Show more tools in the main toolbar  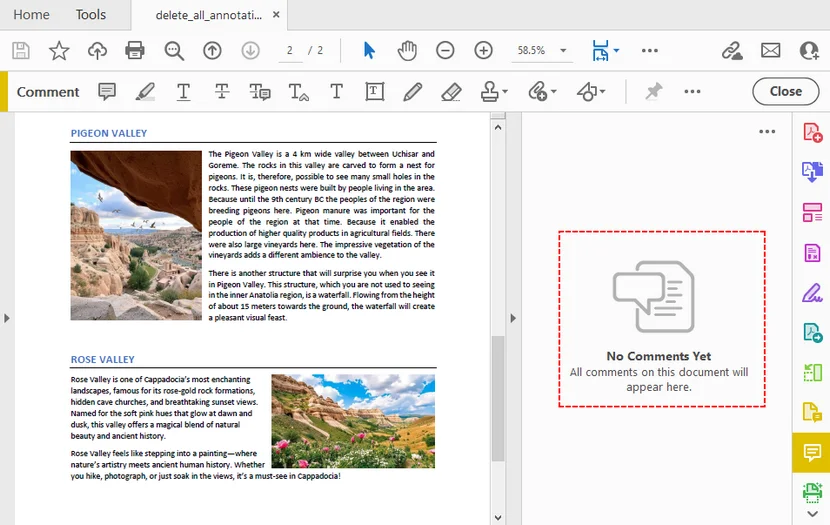[649, 51]
